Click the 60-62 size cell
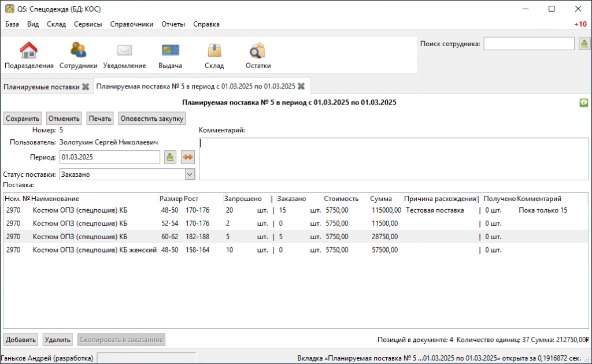This screenshot has width=592, height=364. point(169,237)
